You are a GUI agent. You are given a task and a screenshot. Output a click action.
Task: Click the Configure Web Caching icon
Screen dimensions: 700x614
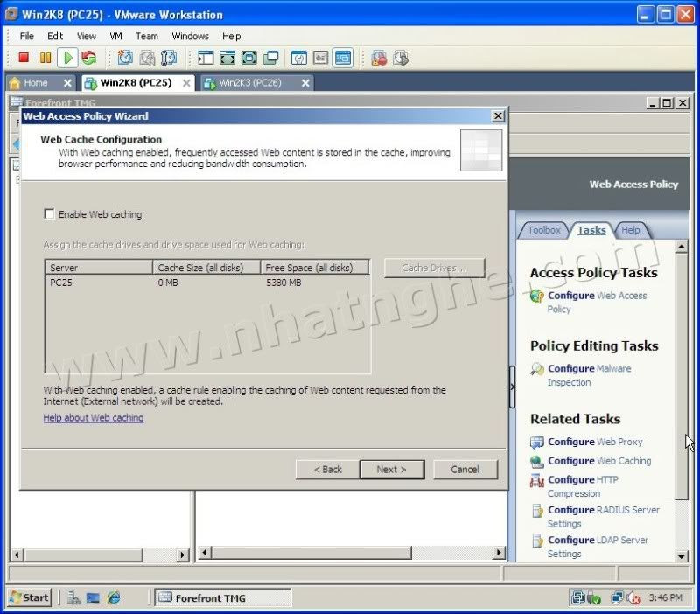(536, 462)
